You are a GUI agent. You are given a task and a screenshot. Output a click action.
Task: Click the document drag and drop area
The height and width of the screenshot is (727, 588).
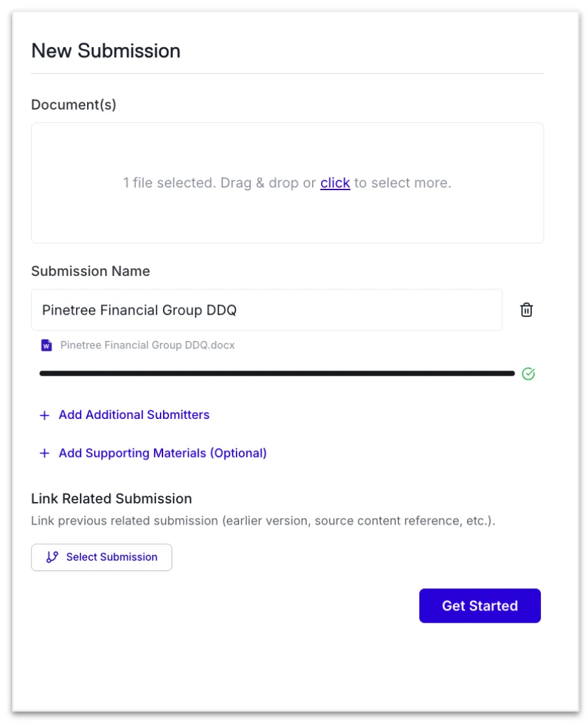pos(288,182)
